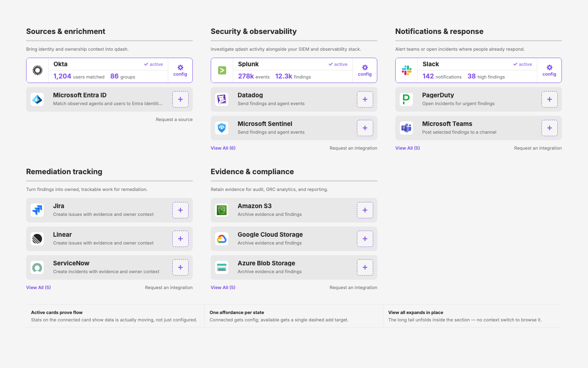
Task: Click the Slack card title
Action: 431,64
